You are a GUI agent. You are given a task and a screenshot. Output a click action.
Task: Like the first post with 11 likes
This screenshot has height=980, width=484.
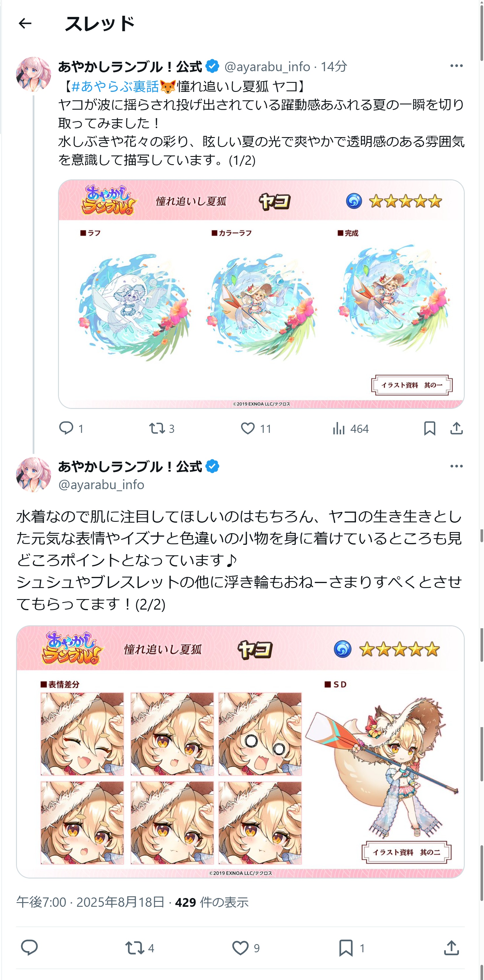pyautogui.click(x=256, y=428)
